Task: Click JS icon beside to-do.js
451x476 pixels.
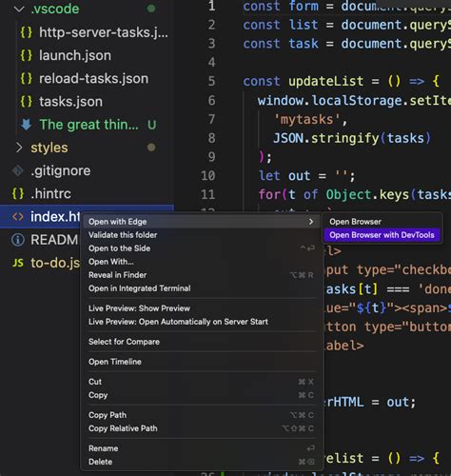Action: tap(18, 263)
